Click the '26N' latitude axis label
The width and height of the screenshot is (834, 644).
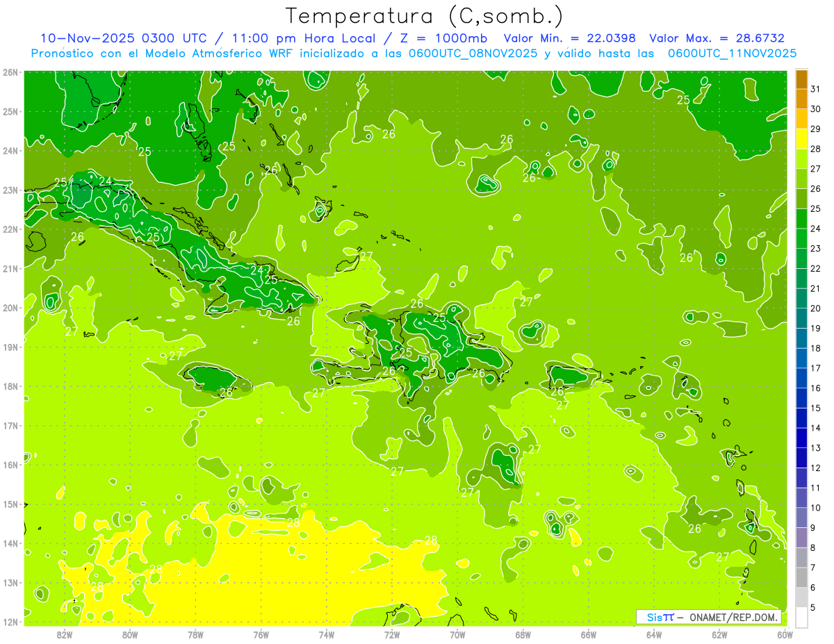point(10,72)
